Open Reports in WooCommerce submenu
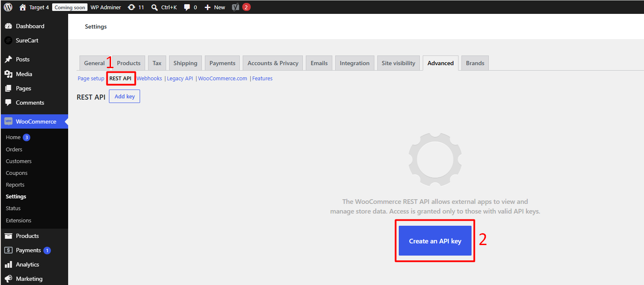 tap(15, 185)
